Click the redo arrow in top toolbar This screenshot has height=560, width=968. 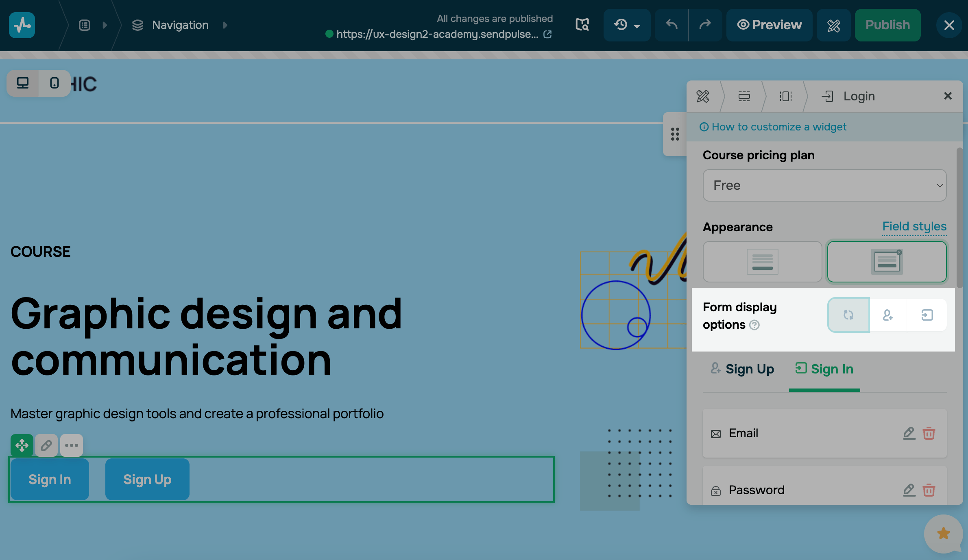pos(705,25)
